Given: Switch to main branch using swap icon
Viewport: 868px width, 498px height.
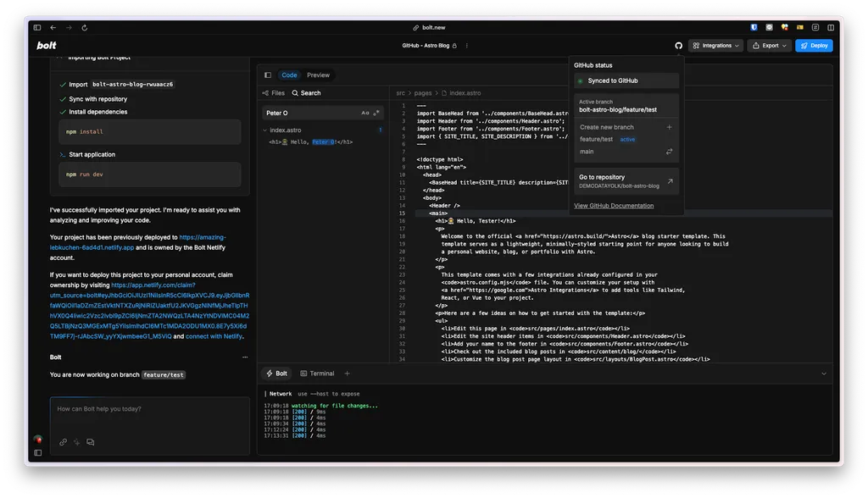Looking at the screenshot, I should pos(670,152).
